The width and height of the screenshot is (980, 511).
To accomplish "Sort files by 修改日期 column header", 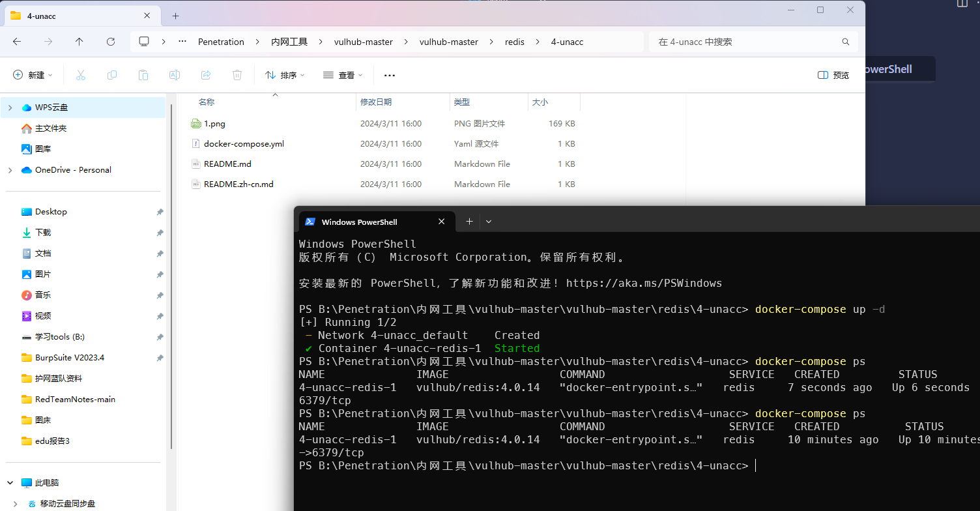I will [x=376, y=102].
